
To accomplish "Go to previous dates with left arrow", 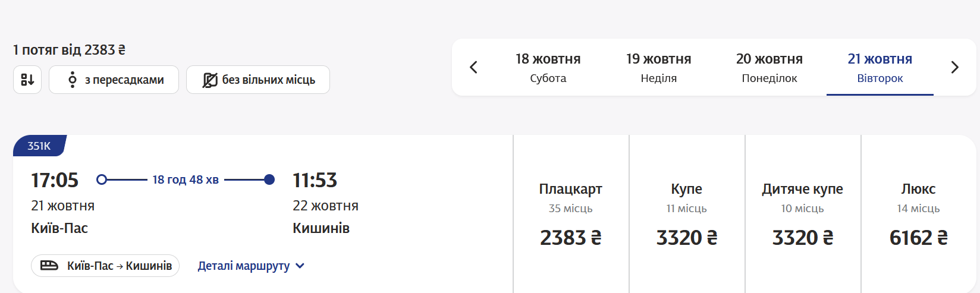I will (473, 67).
